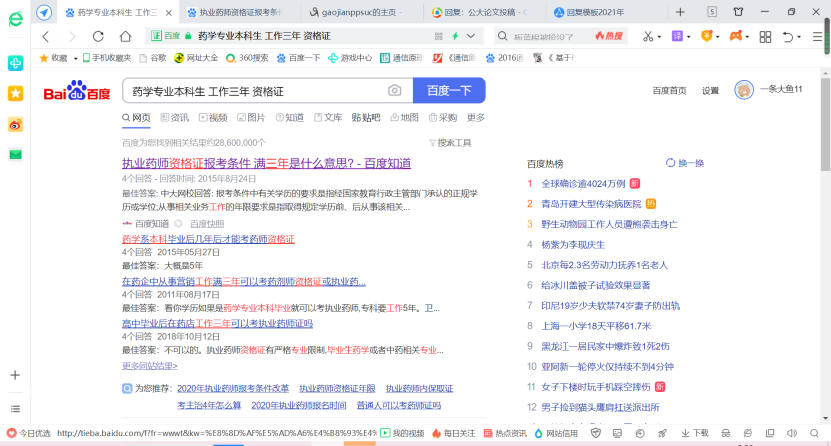Select the 图片 search category
The width and height of the screenshot is (831, 446).
click(251, 118)
